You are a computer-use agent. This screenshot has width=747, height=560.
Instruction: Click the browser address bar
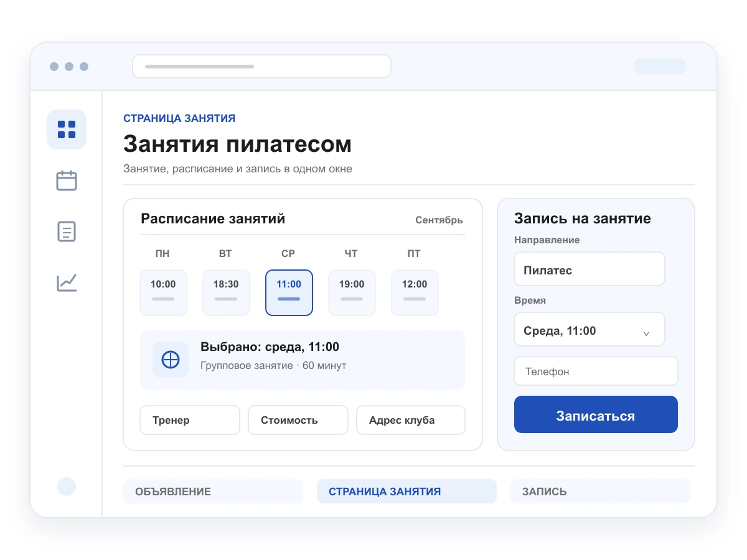pos(261,66)
